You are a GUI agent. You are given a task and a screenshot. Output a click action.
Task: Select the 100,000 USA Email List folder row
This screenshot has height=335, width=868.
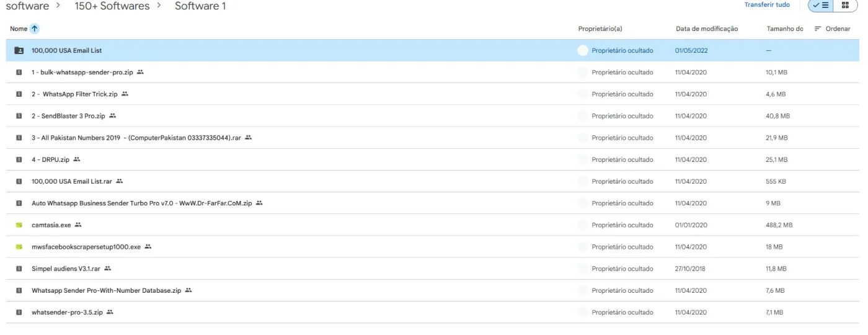tap(432, 51)
